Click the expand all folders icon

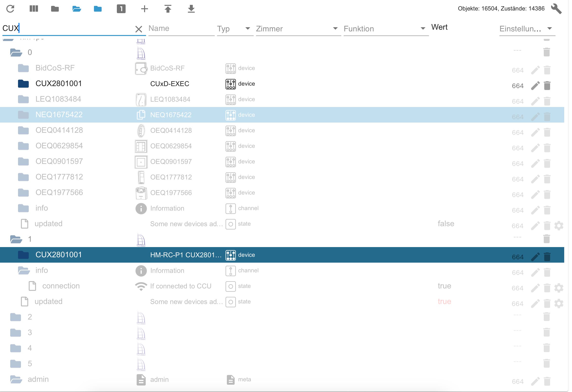click(76, 9)
